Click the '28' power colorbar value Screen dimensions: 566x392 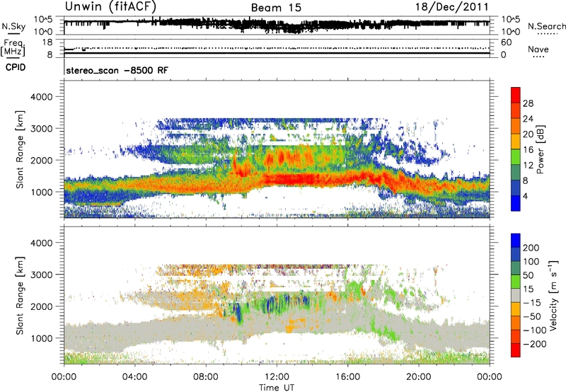(x=528, y=103)
